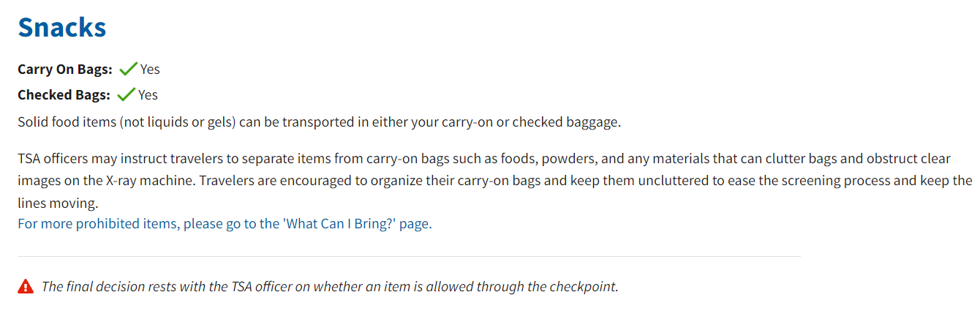Click the italic 'final decision rests' disclaimer

pos(330,286)
